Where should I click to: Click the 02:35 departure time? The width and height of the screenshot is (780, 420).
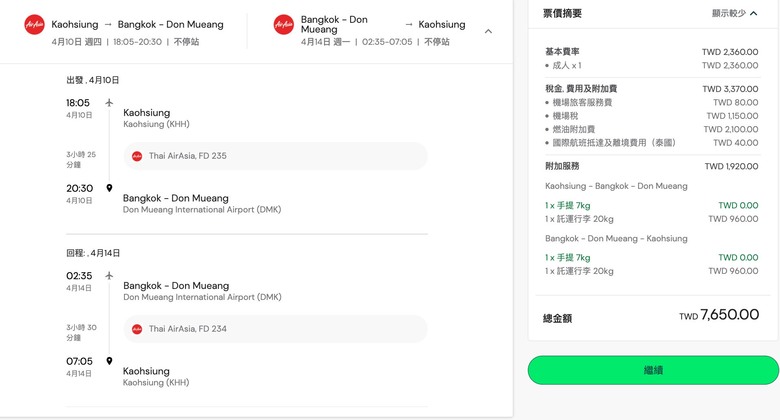[x=79, y=276]
